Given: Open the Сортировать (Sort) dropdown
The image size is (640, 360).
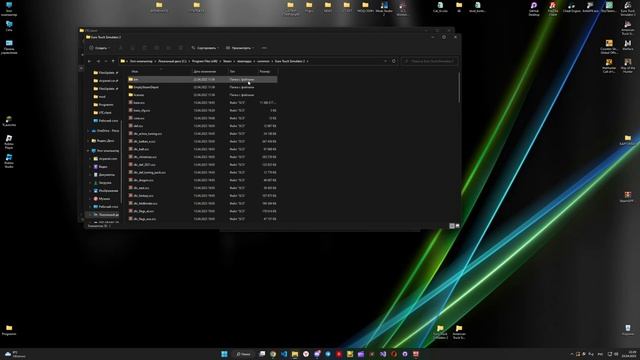Looking at the screenshot, I should (x=205, y=48).
